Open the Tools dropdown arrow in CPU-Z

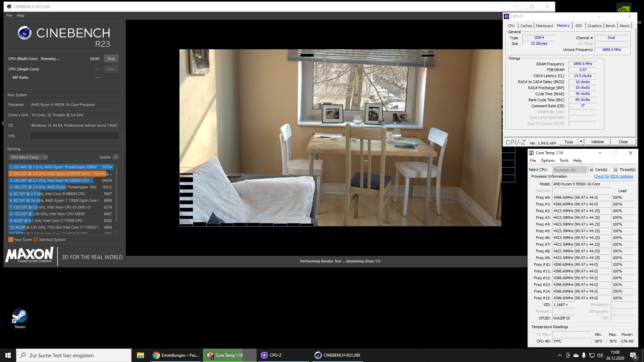(581, 142)
